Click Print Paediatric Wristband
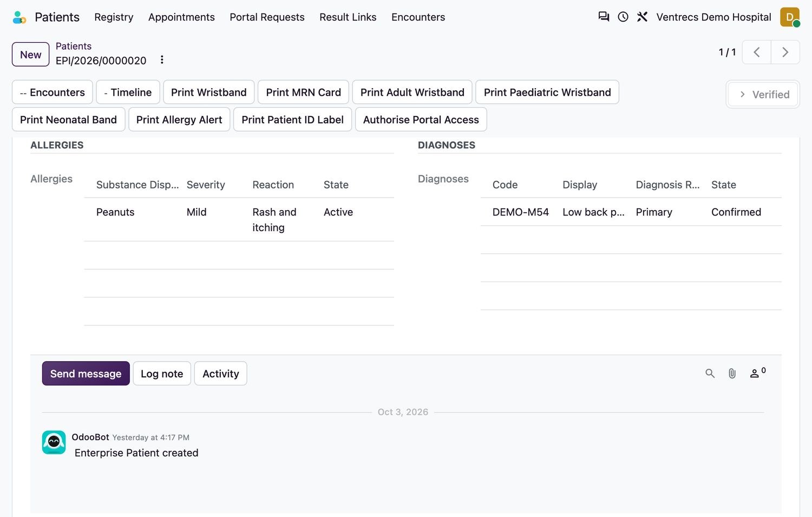This screenshot has width=812, height=517. pyautogui.click(x=547, y=93)
